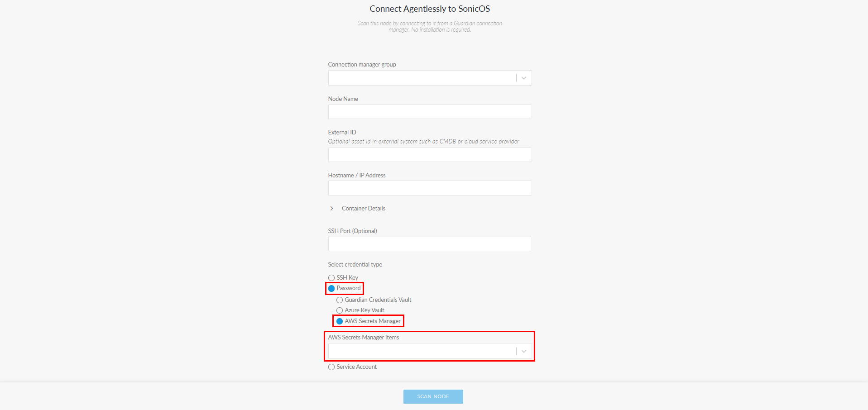
Task: Select the Service Account radio button
Action: click(331, 367)
